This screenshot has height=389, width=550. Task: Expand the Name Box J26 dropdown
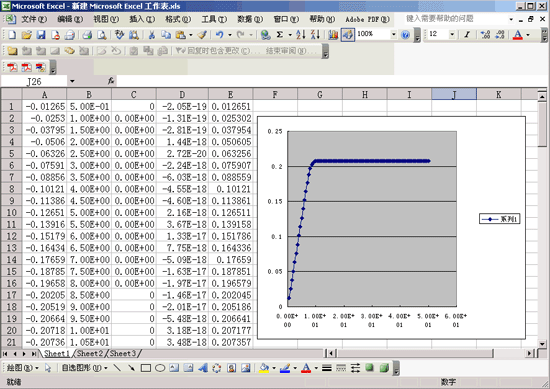click(x=72, y=81)
